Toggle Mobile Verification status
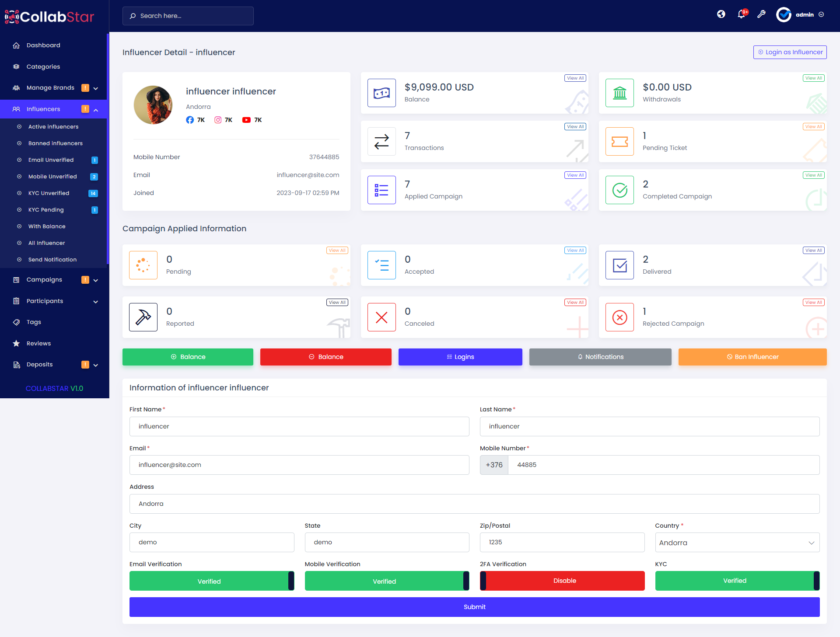Viewport: 840px width, 637px height. (386, 581)
